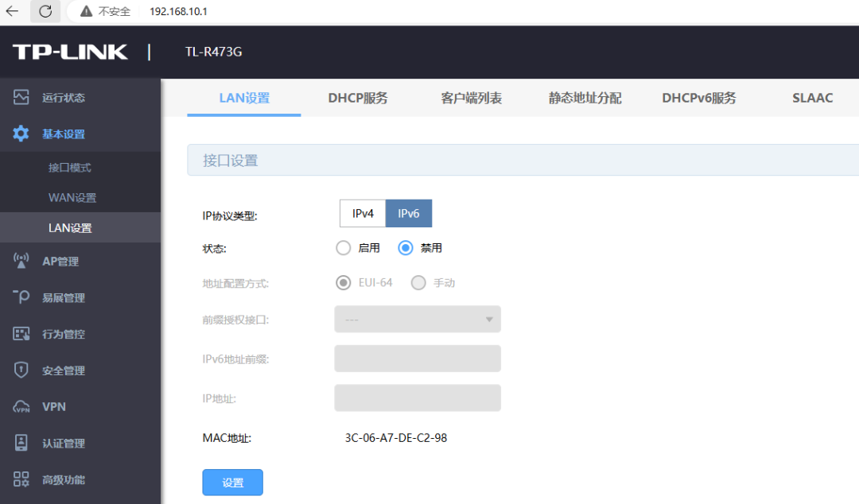The height and width of the screenshot is (504, 859).
Task: Expand the 前缀授权接口 dropdown
Action: coord(418,320)
